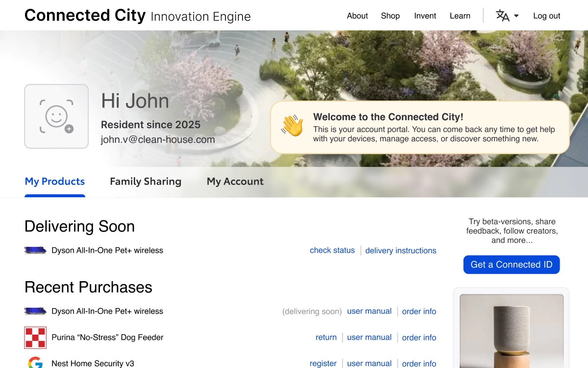Open the About menu item
This screenshot has width=588, height=368.
click(357, 16)
